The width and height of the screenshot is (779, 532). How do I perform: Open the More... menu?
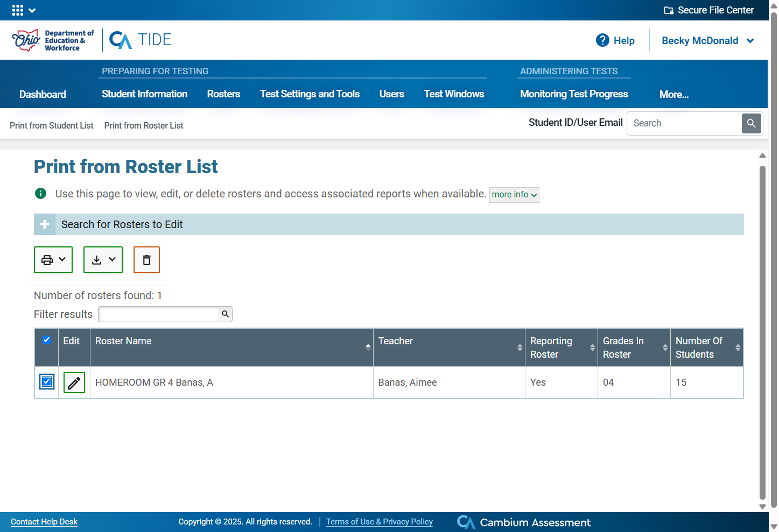coord(674,94)
